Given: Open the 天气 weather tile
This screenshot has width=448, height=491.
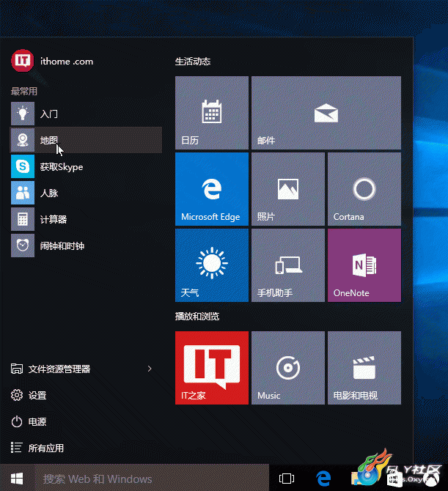Looking at the screenshot, I should (212, 265).
